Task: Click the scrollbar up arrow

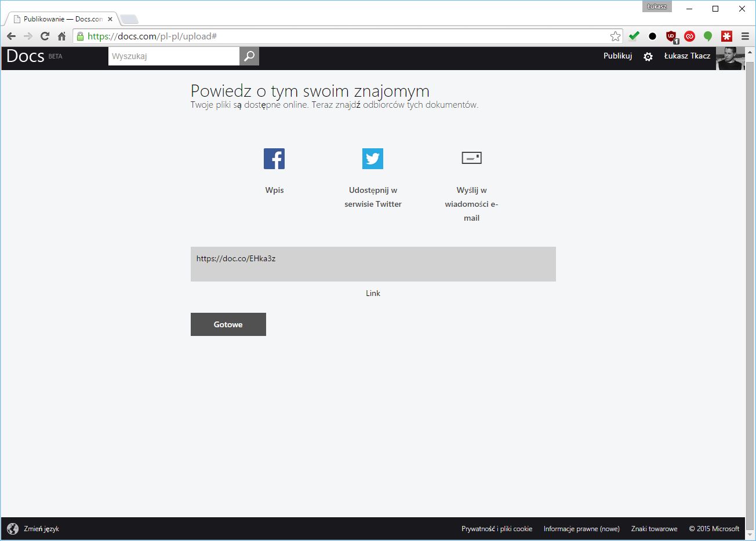Action: pyautogui.click(x=750, y=52)
